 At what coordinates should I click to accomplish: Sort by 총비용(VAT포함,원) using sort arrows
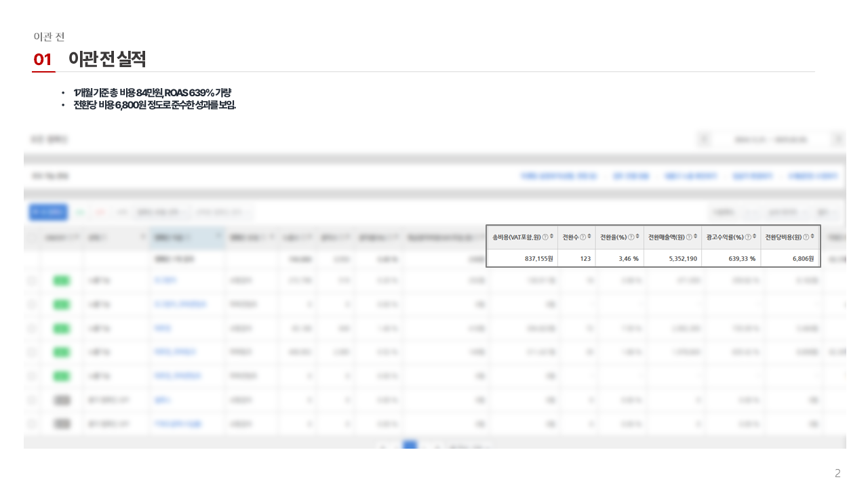point(552,236)
